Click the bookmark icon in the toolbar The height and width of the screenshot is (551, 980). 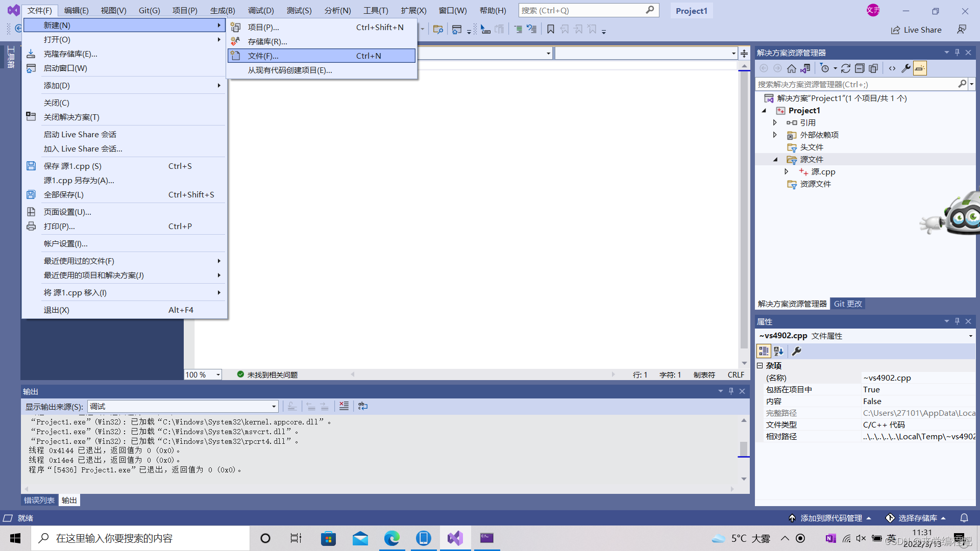pyautogui.click(x=550, y=30)
